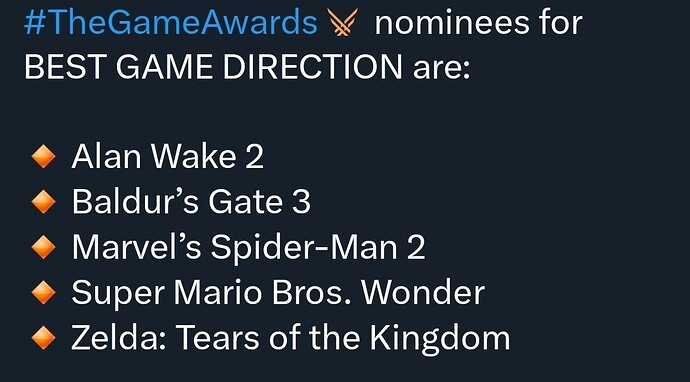Click the word "are:" after DIRECTION
690x382 pixels.
[x=441, y=69]
